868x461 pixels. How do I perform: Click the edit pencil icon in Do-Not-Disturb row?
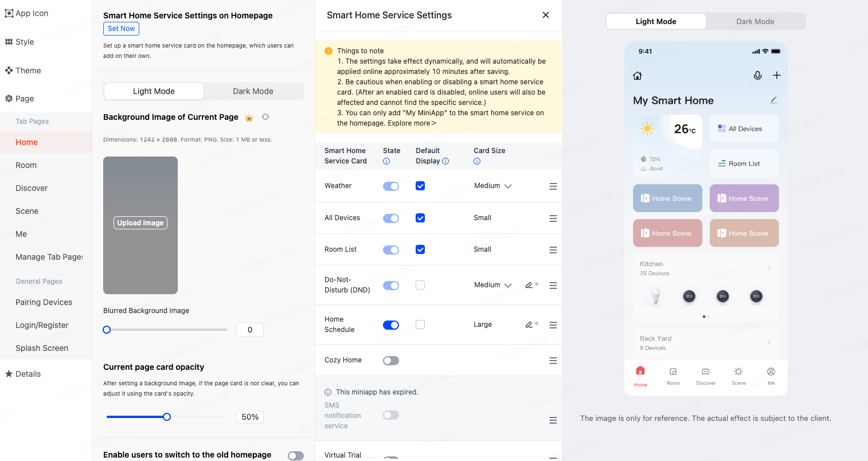tap(529, 285)
